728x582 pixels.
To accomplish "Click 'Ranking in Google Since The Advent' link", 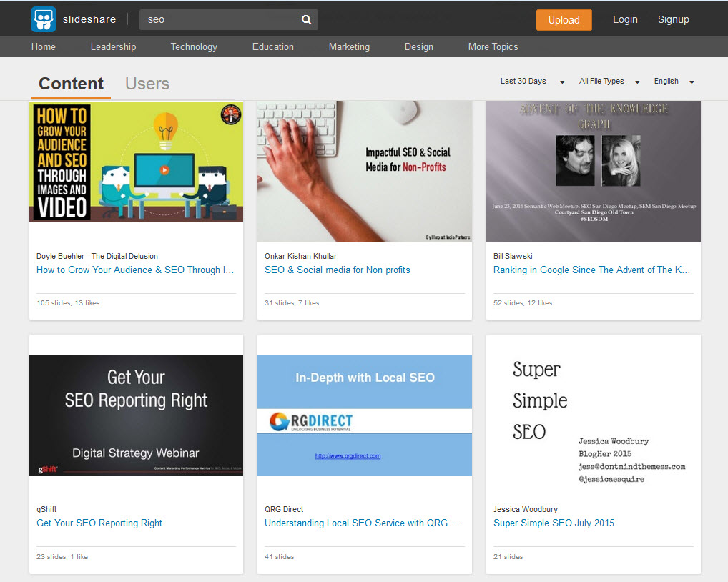I will coord(591,270).
